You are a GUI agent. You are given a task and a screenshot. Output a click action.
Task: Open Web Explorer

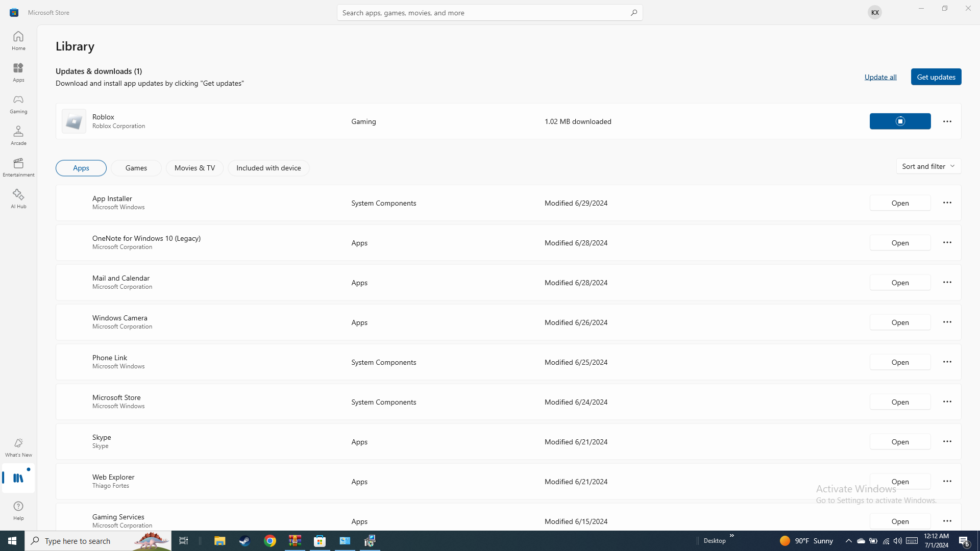point(900,481)
